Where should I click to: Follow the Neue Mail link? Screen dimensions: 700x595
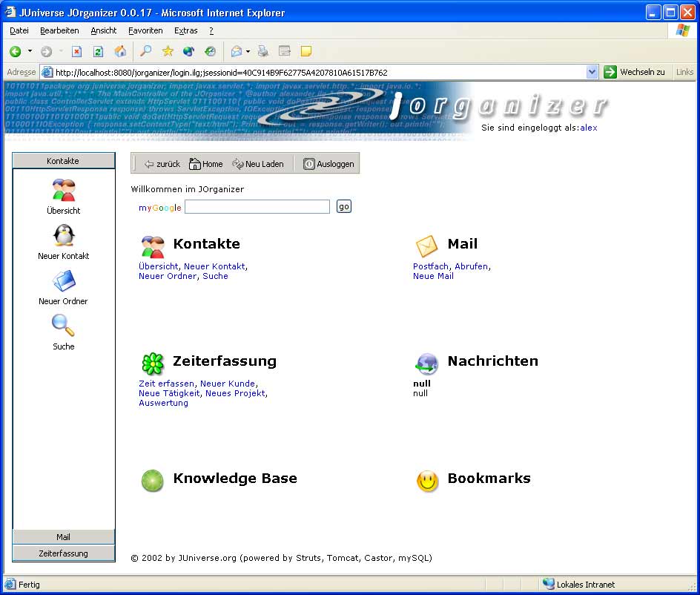tap(433, 276)
